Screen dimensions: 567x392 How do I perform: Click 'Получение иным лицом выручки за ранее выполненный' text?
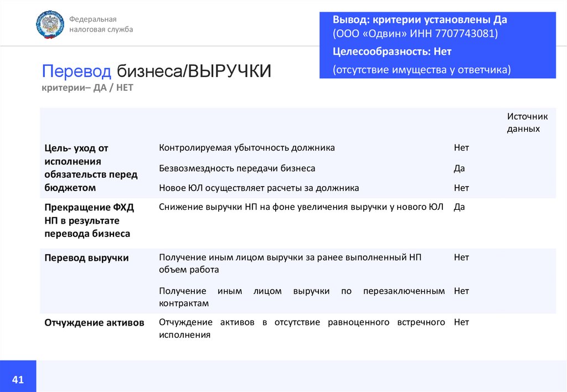pyautogui.click(x=290, y=263)
